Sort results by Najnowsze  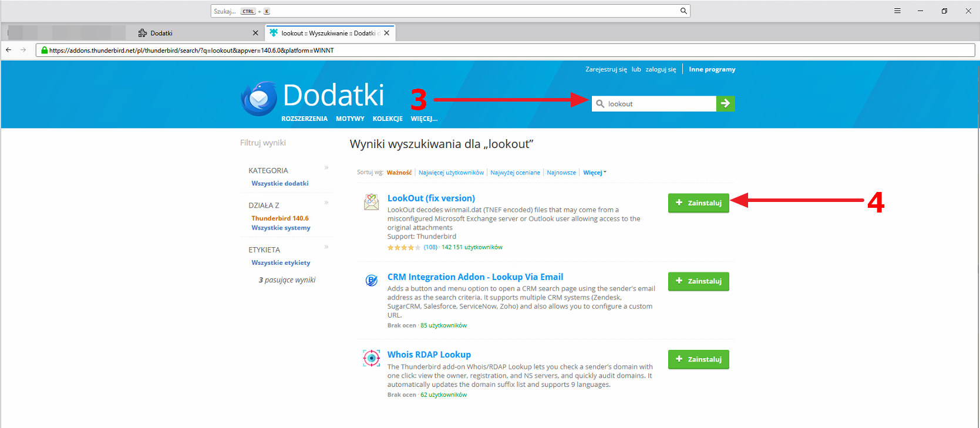561,173
